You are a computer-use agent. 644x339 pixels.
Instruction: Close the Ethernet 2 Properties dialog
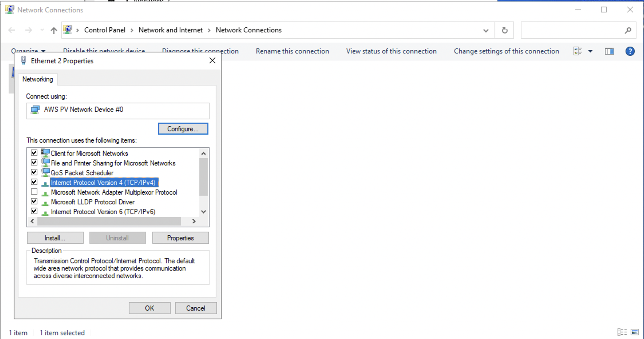[x=212, y=61]
